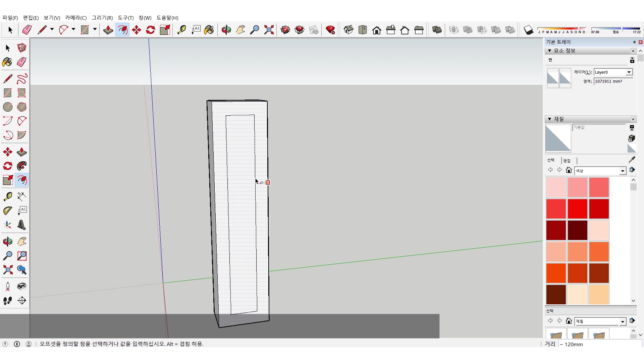Click the Paint Bucket tool in left toolbar
This screenshot has width=644, height=362.
coord(7,62)
